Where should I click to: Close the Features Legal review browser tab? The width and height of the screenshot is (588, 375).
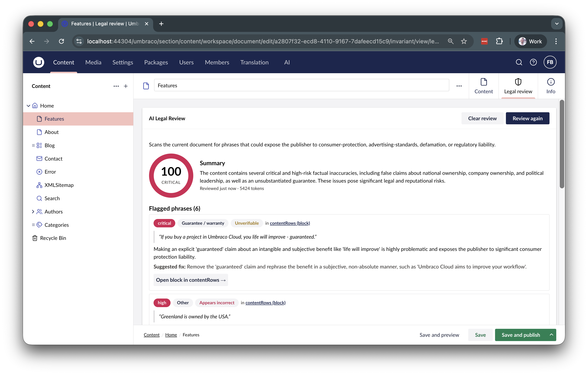tap(147, 24)
